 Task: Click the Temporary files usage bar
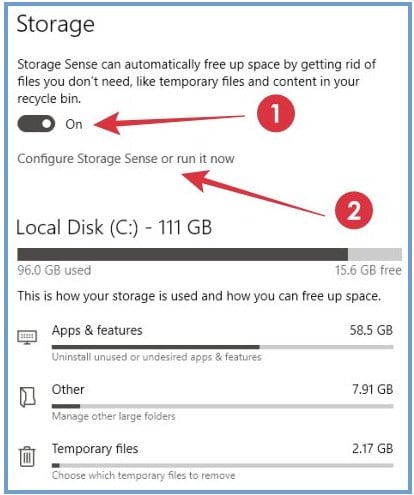(223, 466)
